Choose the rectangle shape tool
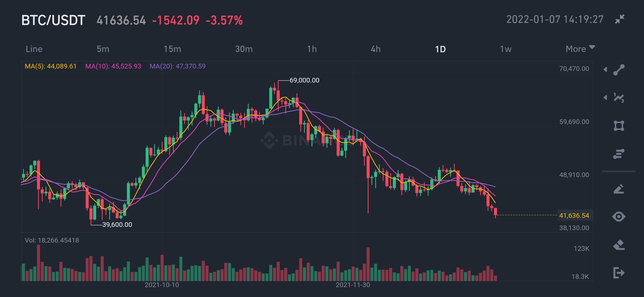 [619, 126]
